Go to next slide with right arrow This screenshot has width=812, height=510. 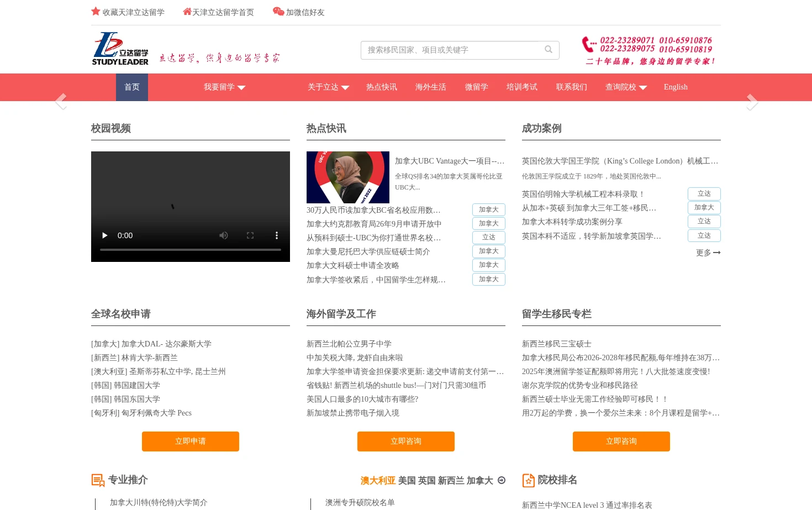pos(752,102)
